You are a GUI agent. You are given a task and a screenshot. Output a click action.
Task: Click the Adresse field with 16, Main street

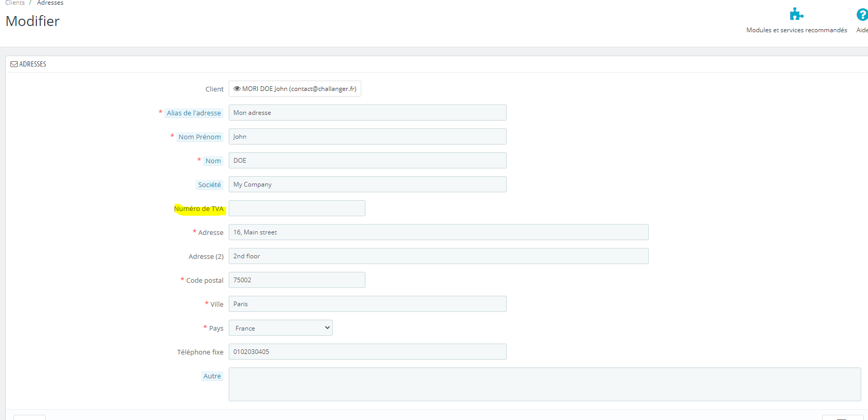pyautogui.click(x=439, y=232)
